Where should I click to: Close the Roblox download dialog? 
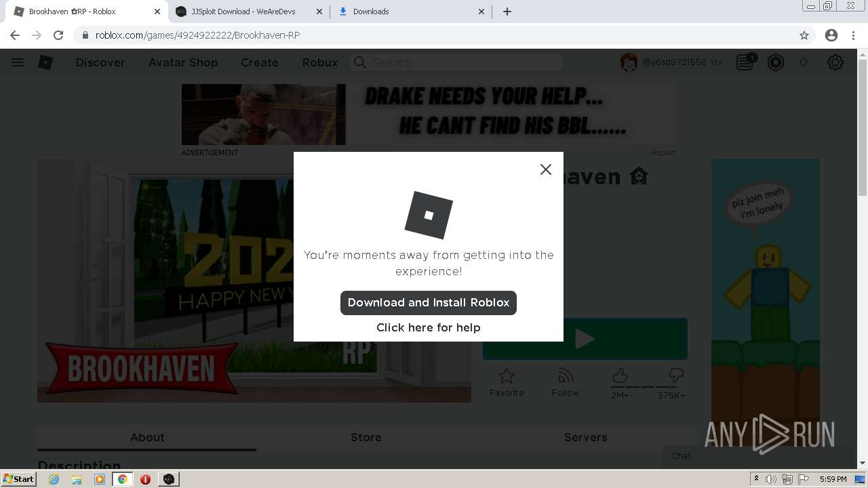545,169
